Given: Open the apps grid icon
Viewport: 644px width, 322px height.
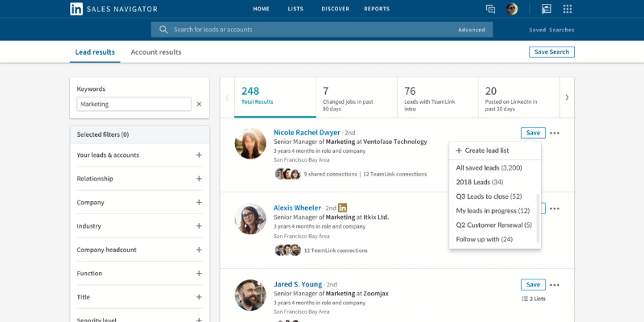Looking at the screenshot, I should [x=568, y=9].
